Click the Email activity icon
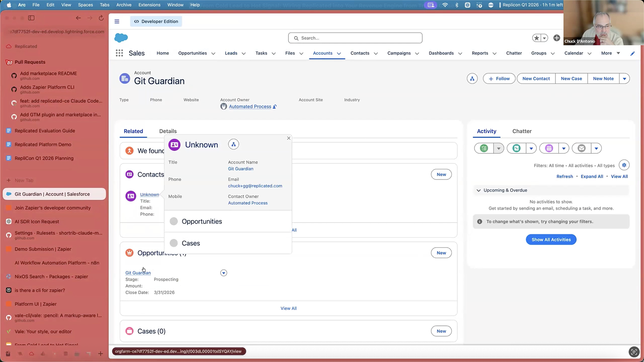 pos(581,148)
